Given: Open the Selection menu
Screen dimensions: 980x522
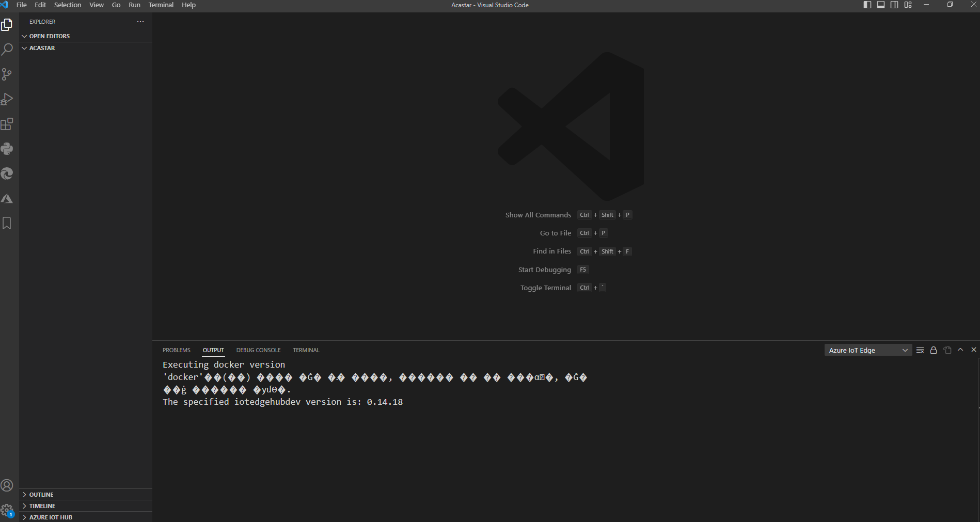Looking at the screenshot, I should (x=68, y=5).
